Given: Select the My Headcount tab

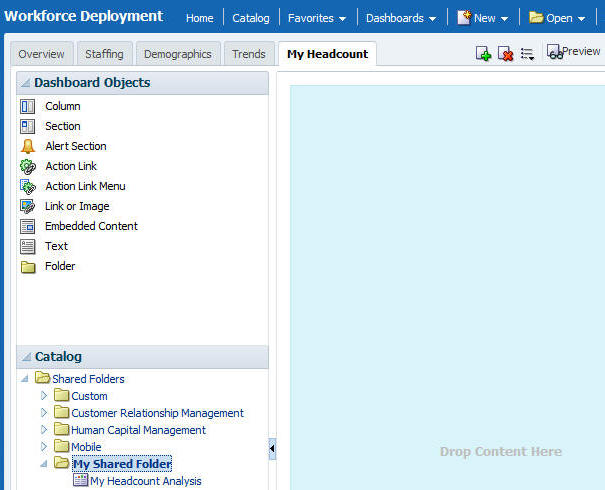Looking at the screenshot, I should click(x=328, y=54).
